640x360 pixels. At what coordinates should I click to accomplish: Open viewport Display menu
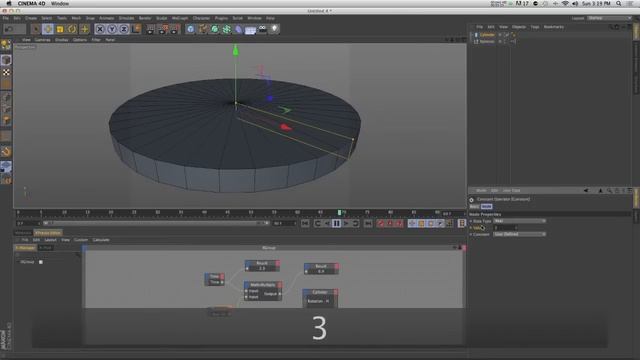[62, 40]
